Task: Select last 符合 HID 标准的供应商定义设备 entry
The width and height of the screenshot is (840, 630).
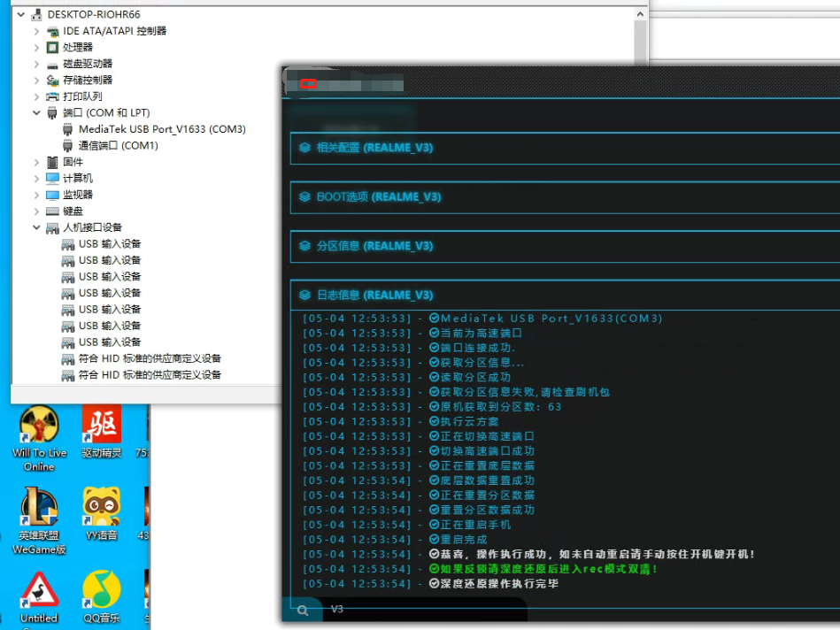Action: (x=150, y=375)
